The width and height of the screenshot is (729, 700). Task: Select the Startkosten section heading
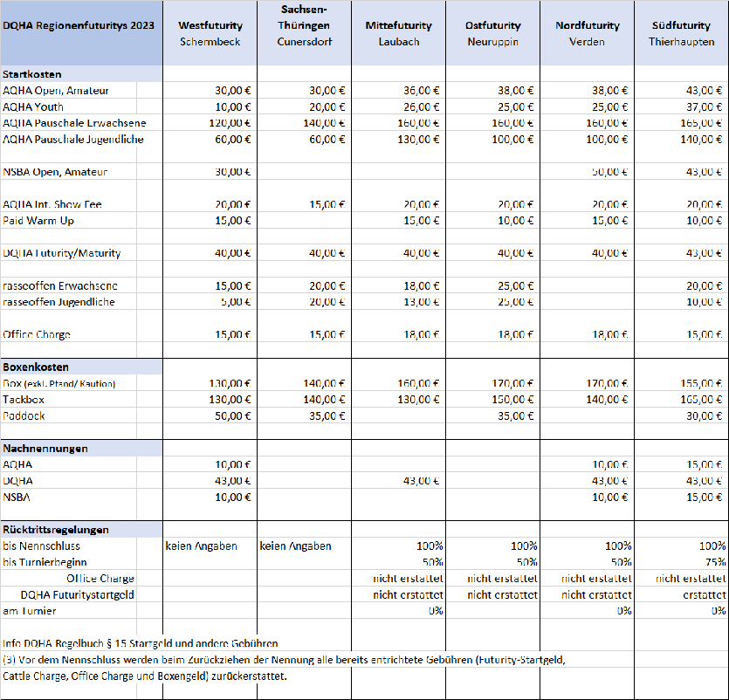[32, 74]
